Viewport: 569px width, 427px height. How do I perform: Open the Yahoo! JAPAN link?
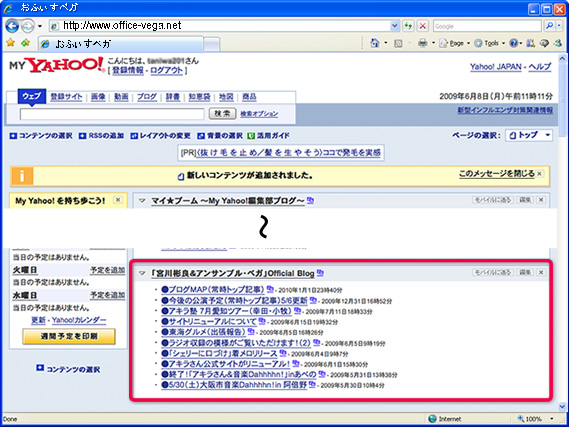(x=496, y=67)
